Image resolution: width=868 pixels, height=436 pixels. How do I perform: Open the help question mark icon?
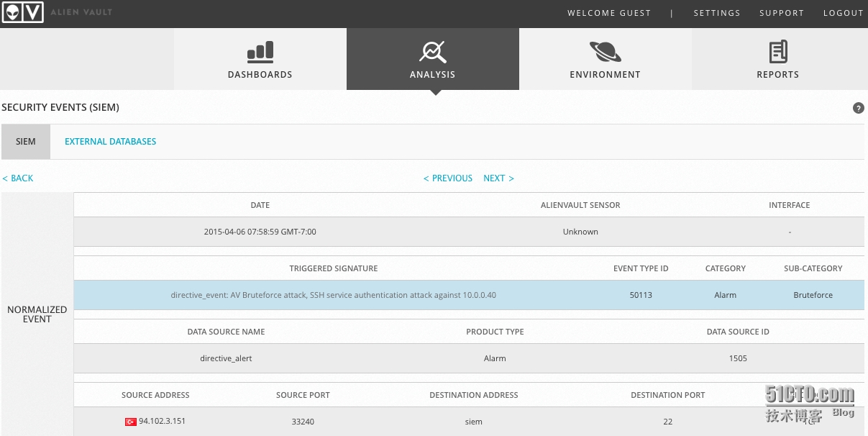click(x=858, y=108)
